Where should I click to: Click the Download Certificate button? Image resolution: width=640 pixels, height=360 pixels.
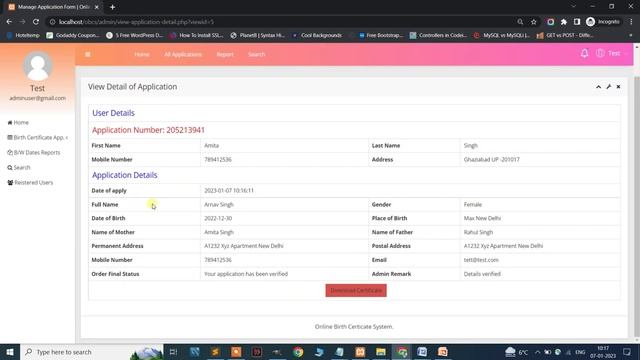[356, 290]
